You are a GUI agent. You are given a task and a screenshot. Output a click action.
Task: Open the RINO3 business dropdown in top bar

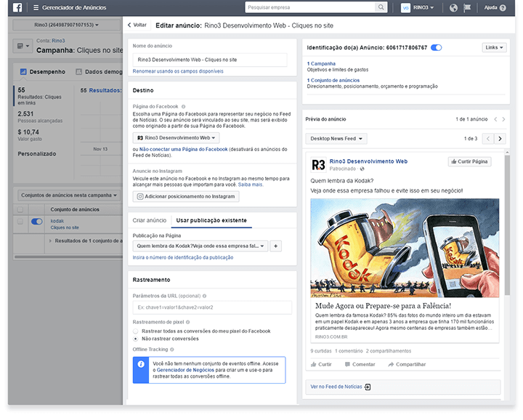423,8
